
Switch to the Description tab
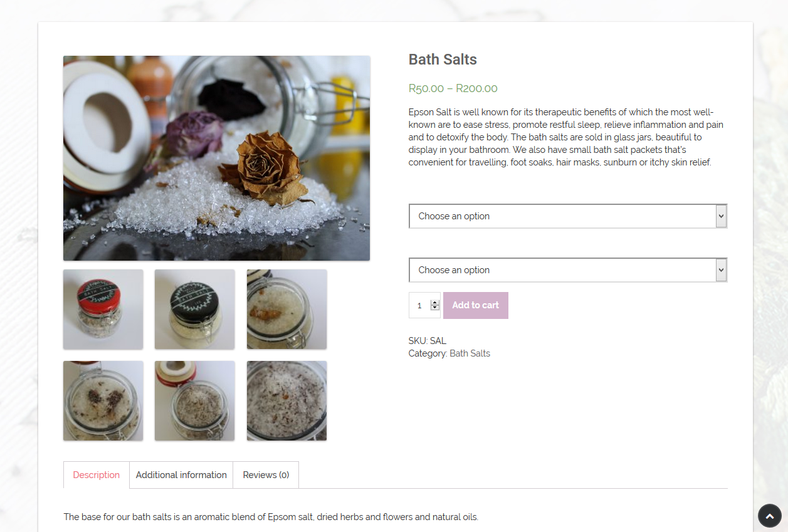pyautogui.click(x=97, y=475)
